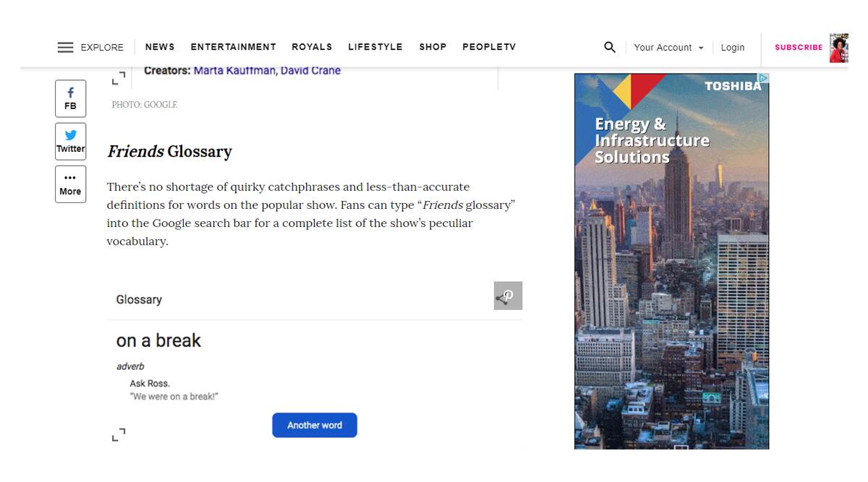Expand the top Creators image fullscreen icon
868x482 pixels.
119,77
